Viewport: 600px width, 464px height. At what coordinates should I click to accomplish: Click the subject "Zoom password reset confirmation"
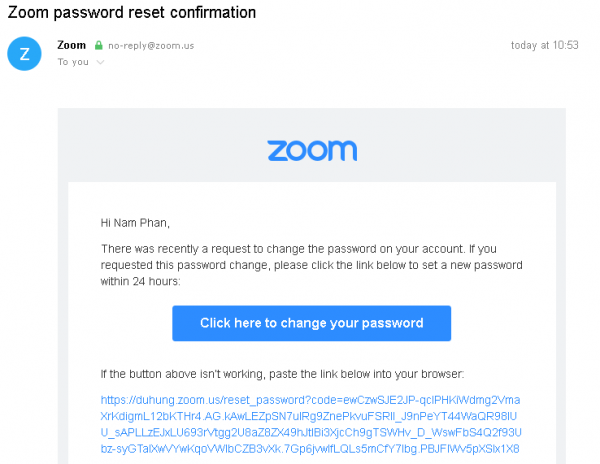(132, 13)
